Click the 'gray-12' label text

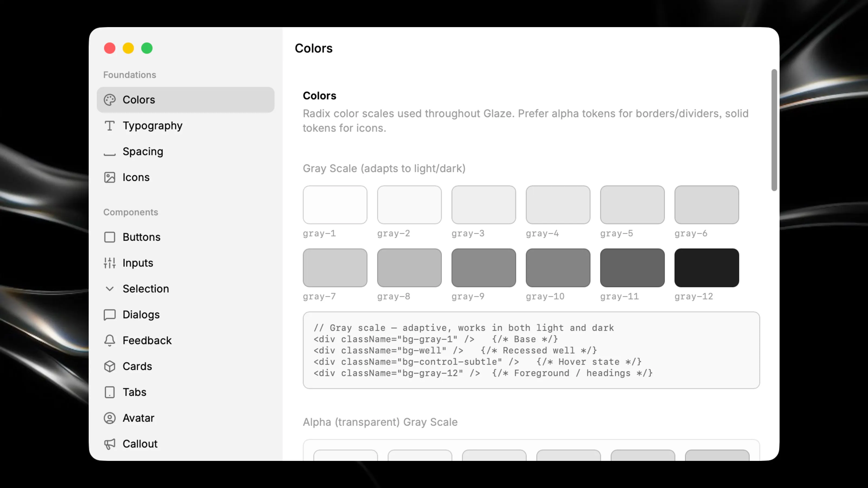694,296
